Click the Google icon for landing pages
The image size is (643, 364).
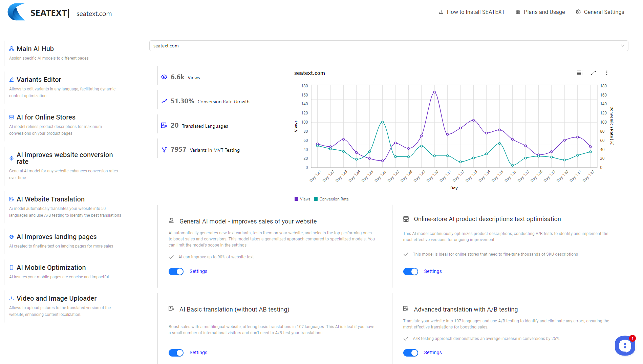pos(12,237)
